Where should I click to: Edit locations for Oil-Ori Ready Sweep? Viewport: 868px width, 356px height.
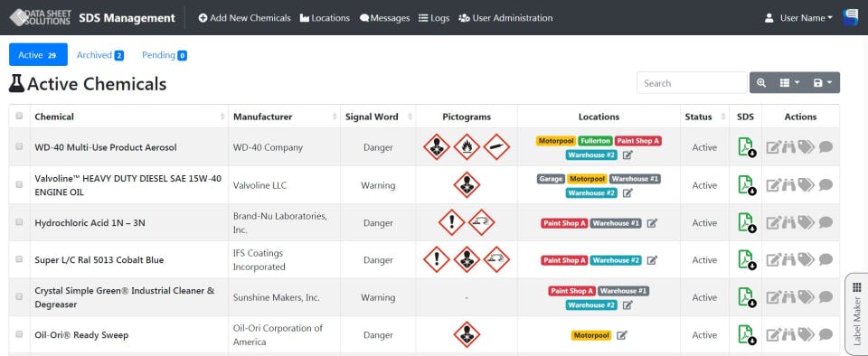tap(622, 335)
